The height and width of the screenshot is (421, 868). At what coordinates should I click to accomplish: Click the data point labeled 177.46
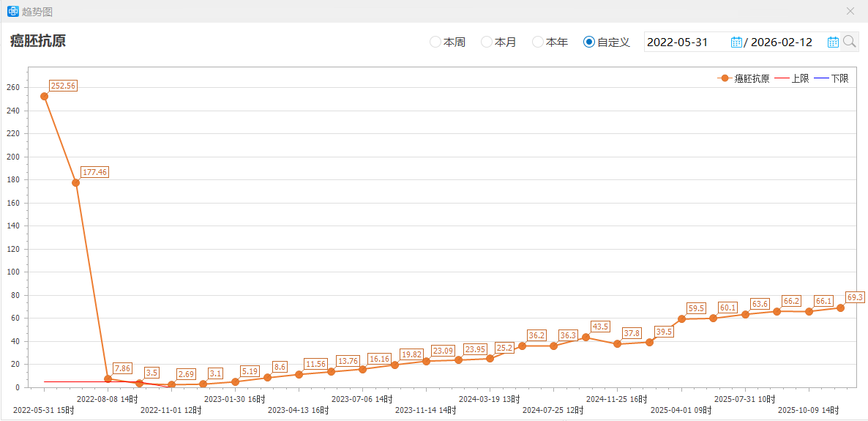pos(75,182)
